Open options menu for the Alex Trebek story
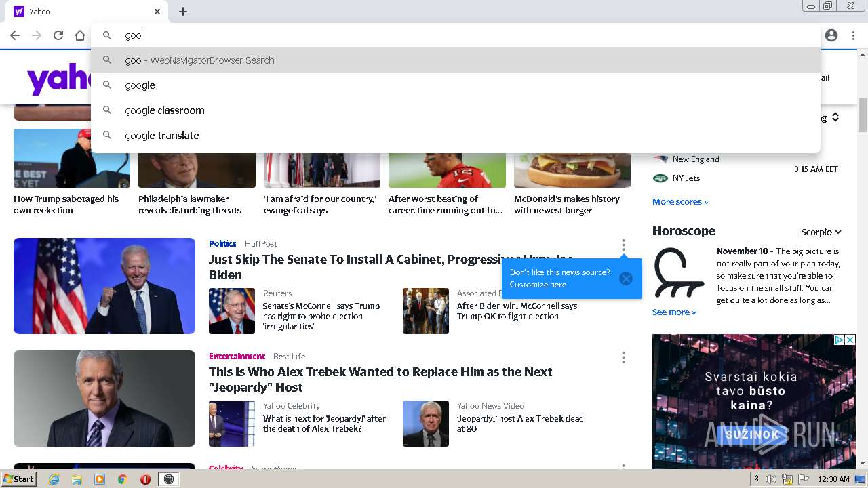This screenshot has width=868, height=488. point(623,357)
